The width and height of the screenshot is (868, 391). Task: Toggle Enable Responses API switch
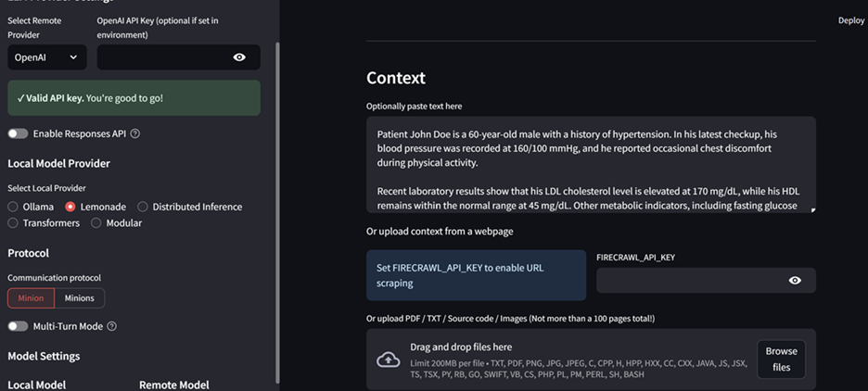(18, 133)
